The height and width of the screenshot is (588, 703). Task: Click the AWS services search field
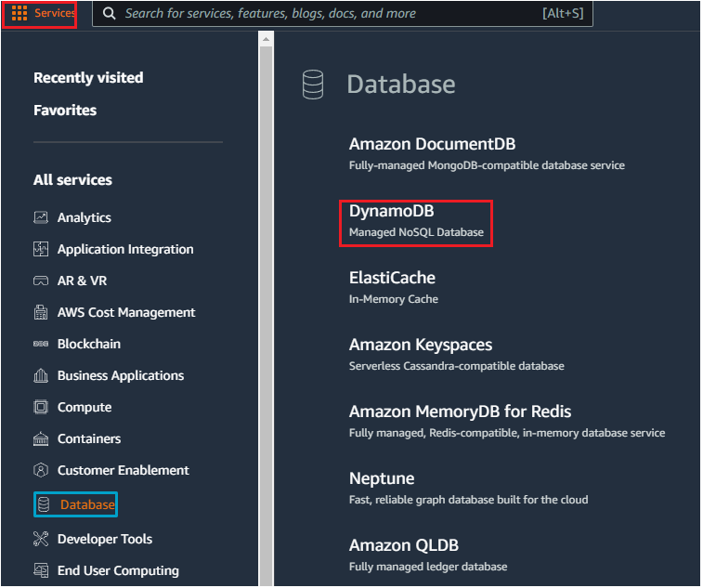coord(325,14)
